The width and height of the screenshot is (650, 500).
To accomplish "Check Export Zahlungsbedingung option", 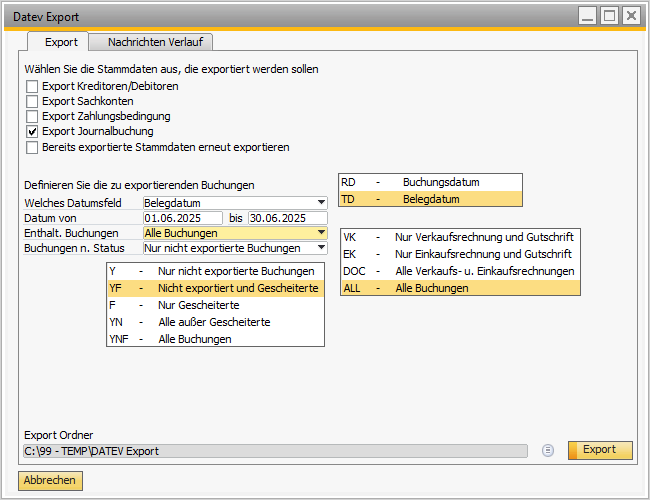I will 32,116.
